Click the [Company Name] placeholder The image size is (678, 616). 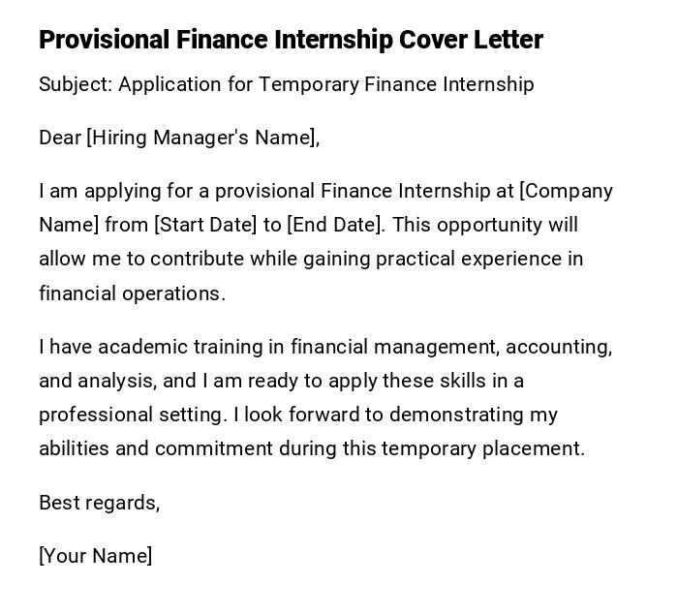(x=567, y=191)
